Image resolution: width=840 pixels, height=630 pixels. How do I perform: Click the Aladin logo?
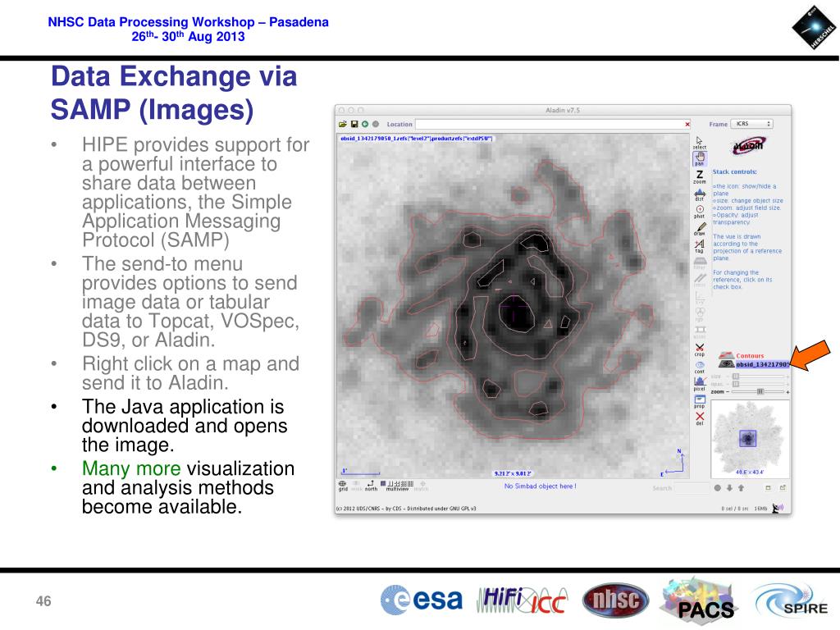click(x=750, y=145)
